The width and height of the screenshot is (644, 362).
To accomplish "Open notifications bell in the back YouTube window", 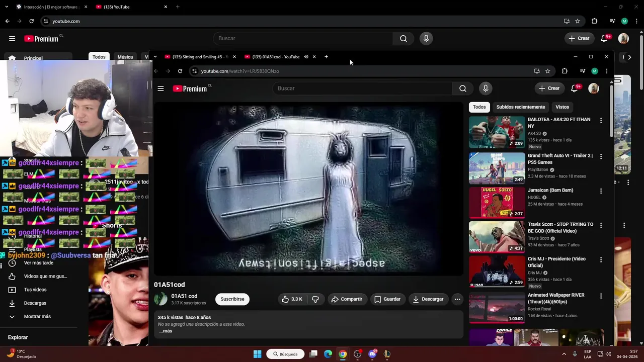I will 605,38.
